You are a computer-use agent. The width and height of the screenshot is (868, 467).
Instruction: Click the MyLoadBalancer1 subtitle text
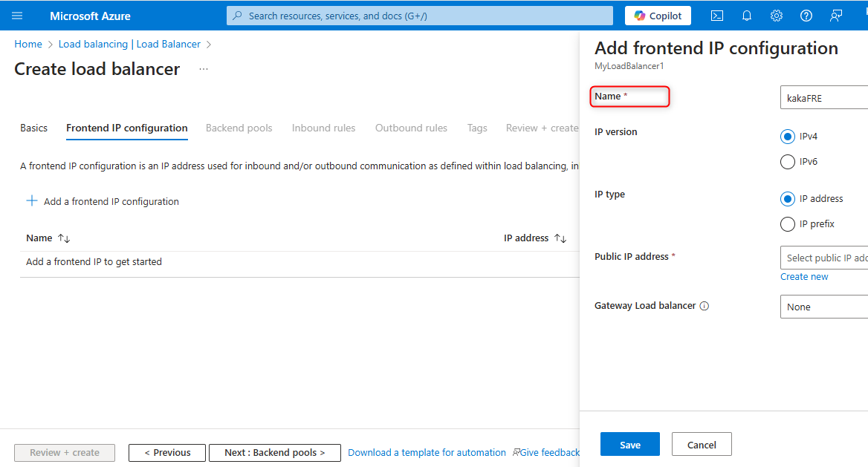[x=629, y=66]
